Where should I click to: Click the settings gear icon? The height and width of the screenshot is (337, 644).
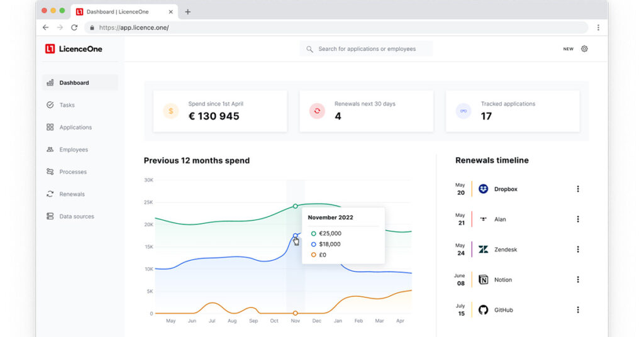tap(584, 49)
